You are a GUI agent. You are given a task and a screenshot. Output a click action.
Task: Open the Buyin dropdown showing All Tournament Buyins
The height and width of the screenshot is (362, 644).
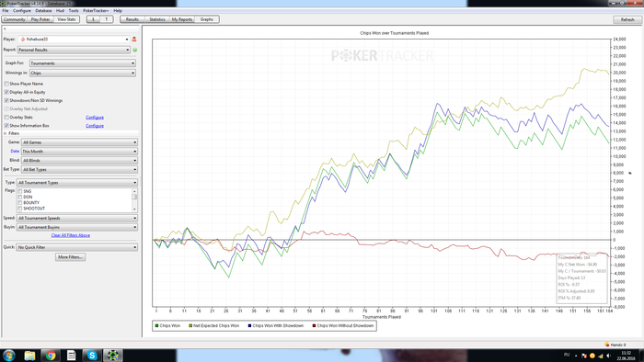pos(76,227)
